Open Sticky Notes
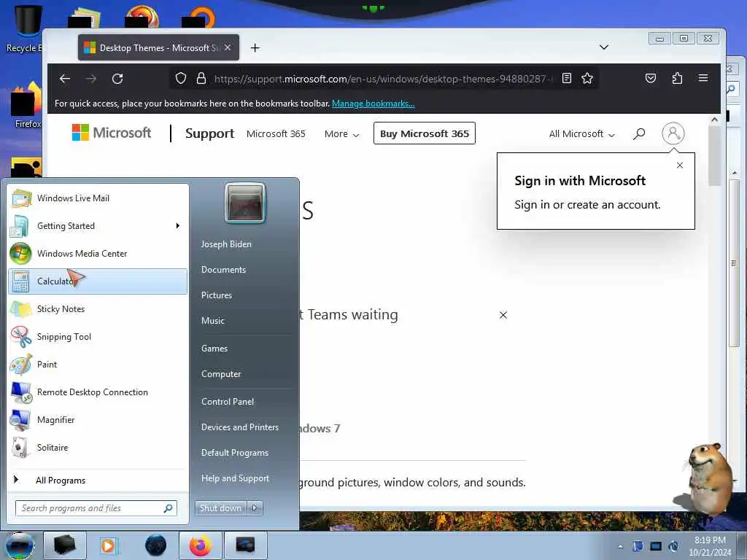The height and width of the screenshot is (560, 747). (x=98, y=309)
